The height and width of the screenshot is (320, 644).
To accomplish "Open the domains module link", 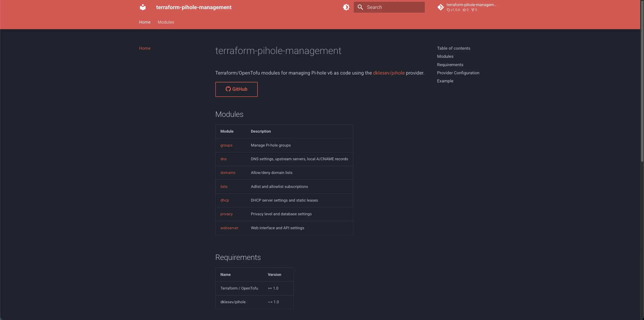I will tap(228, 173).
